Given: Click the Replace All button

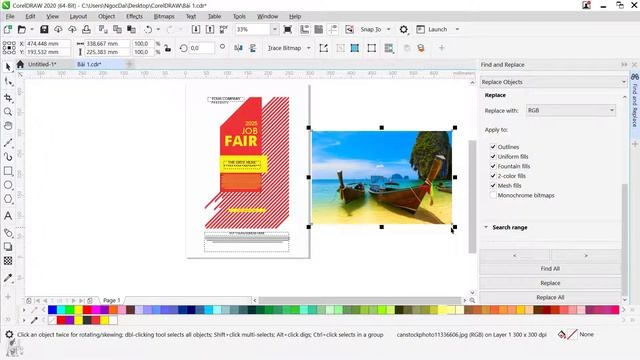Looking at the screenshot, I should 550,297.
